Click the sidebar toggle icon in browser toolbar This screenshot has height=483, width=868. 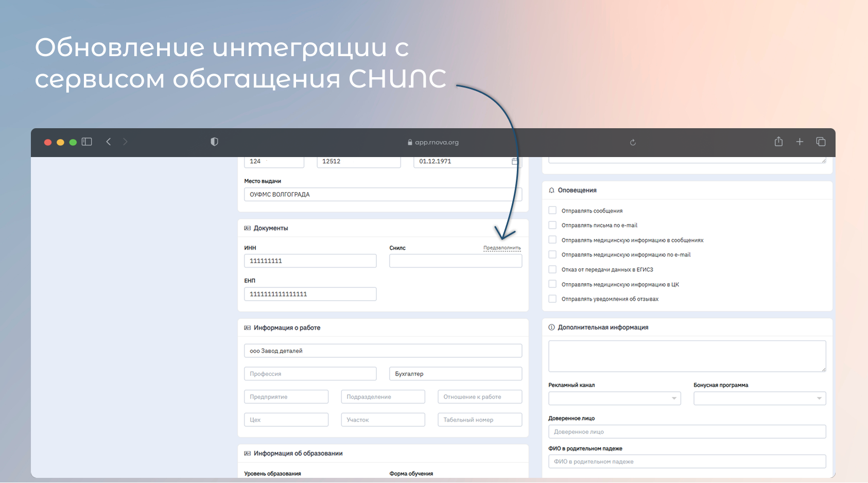click(86, 142)
